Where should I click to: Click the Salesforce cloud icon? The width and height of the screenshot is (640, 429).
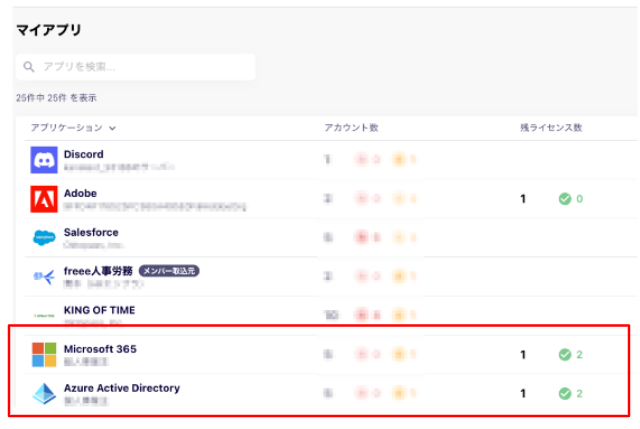tap(44, 238)
